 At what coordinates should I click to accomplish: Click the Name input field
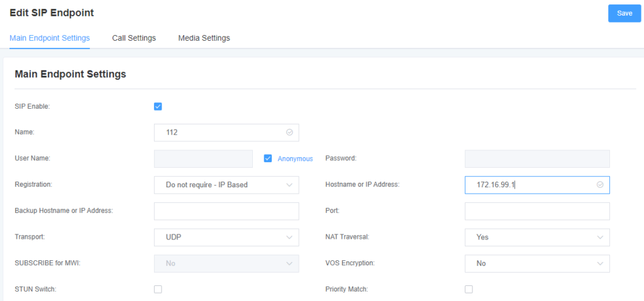(220, 133)
